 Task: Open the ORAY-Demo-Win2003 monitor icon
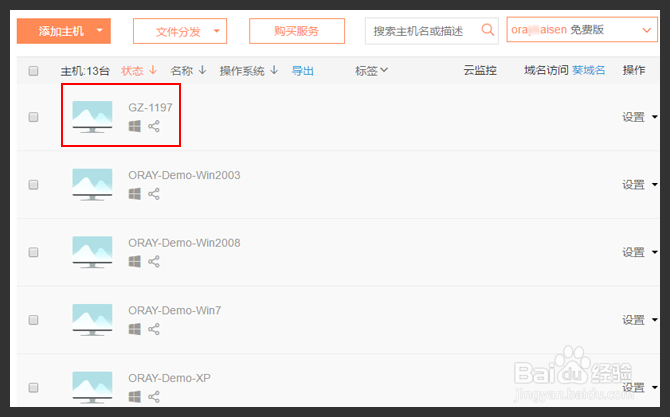point(92,185)
